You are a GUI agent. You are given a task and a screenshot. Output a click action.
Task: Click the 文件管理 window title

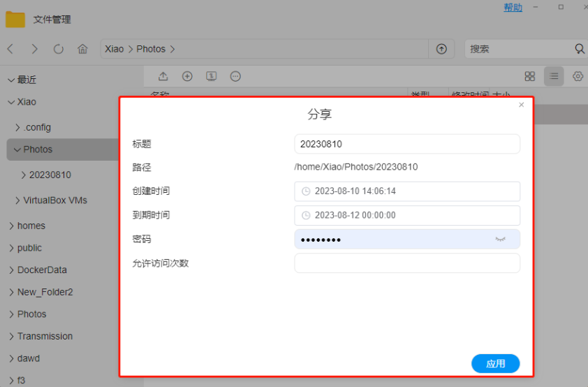pyautogui.click(x=52, y=20)
